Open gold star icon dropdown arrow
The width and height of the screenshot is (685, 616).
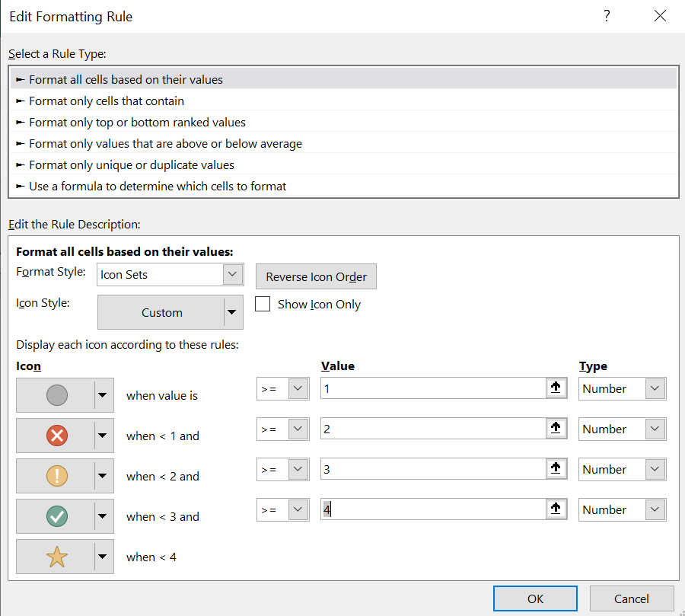(103, 557)
